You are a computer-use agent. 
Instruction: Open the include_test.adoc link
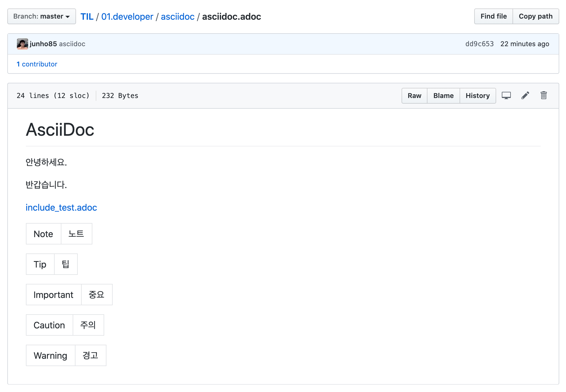(61, 208)
